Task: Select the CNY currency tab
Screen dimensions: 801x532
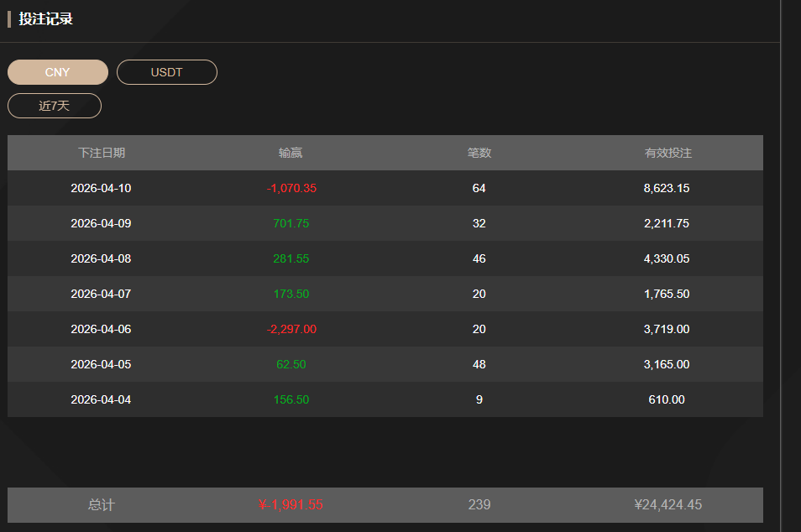Action: click(x=58, y=72)
